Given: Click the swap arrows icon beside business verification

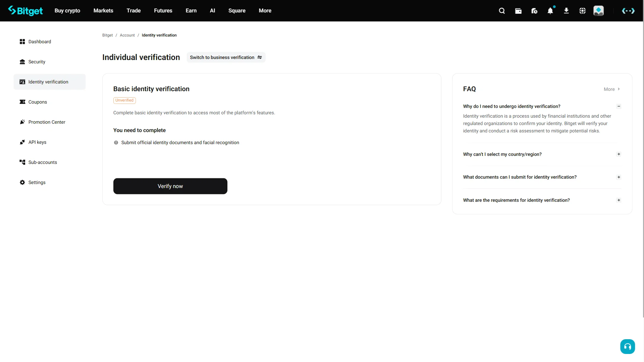Looking at the screenshot, I should pyautogui.click(x=260, y=57).
